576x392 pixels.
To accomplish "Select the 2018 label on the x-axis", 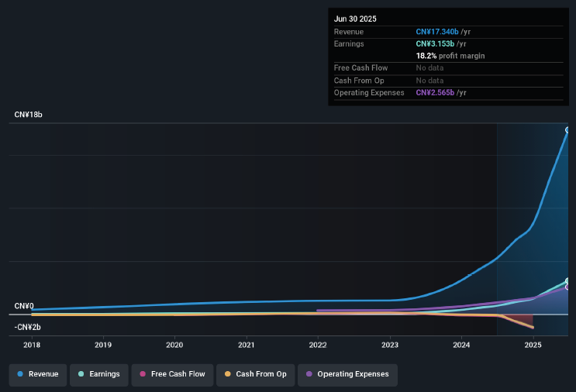I will pyautogui.click(x=32, y=345).
